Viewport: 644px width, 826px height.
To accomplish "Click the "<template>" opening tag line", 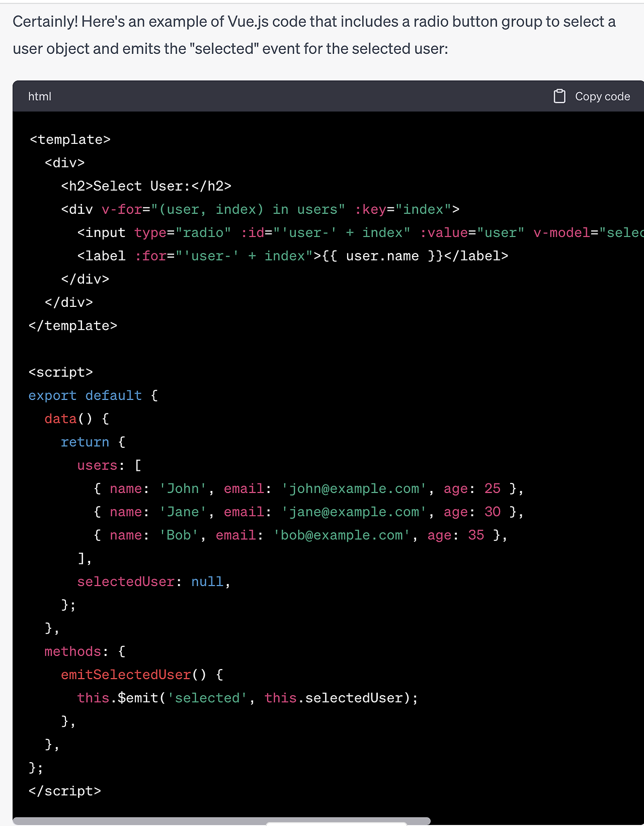I will coord(69,139).
